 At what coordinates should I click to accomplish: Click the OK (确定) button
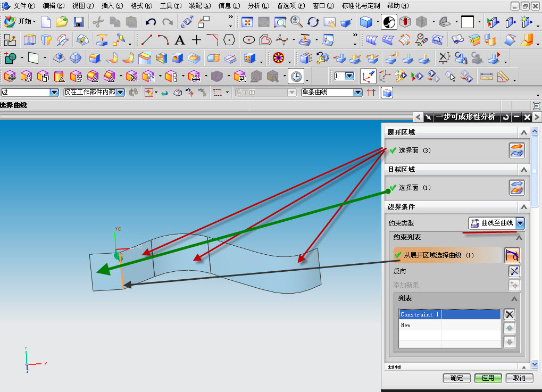[456, 378]
